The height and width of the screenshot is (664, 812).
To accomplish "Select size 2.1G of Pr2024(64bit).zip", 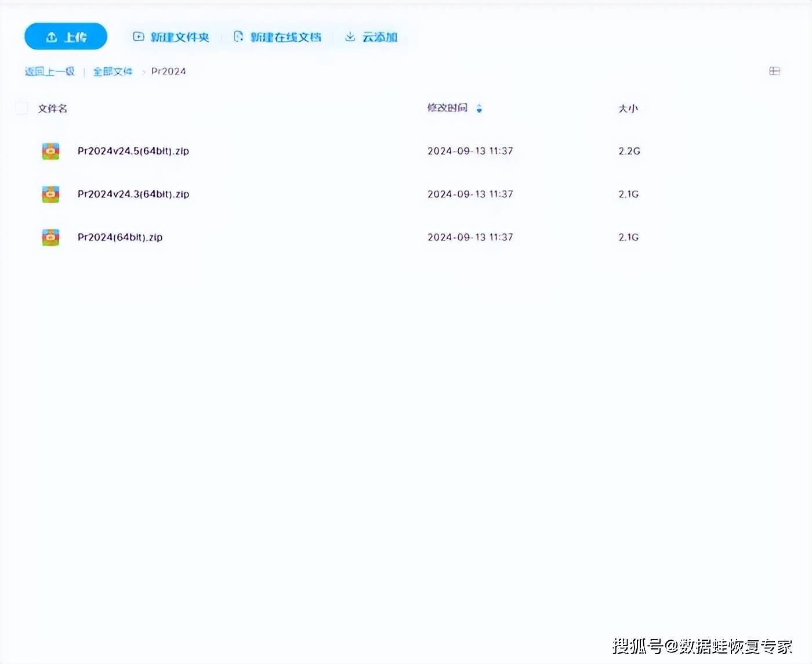I will pyautogui.click(x=629, y=237).
